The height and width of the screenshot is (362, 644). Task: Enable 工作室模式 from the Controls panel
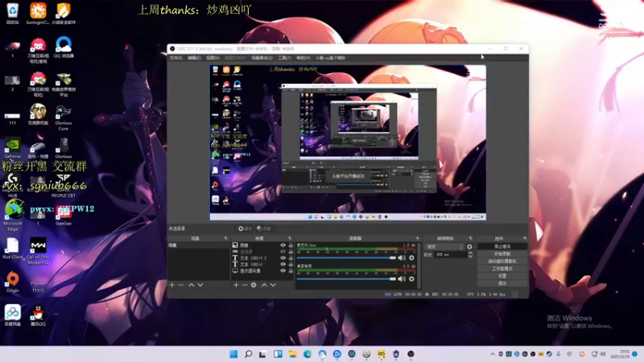[x=502, y=269]
